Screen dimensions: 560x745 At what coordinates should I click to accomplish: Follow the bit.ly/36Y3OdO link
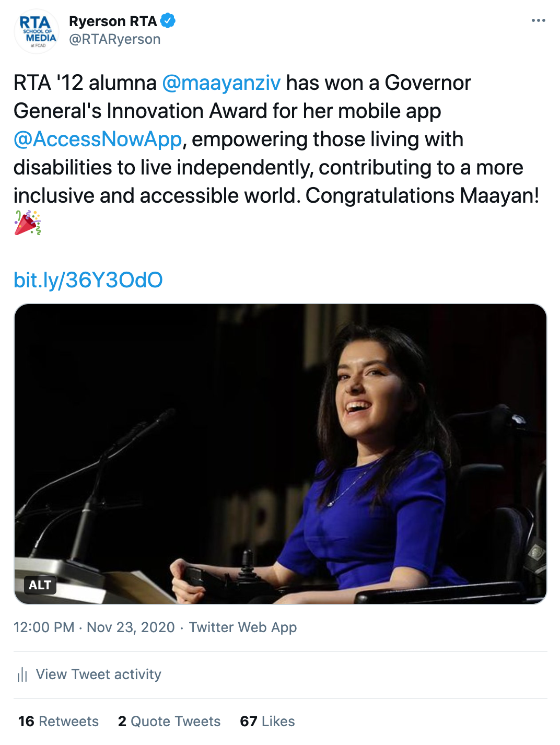(x=88, y=280)
